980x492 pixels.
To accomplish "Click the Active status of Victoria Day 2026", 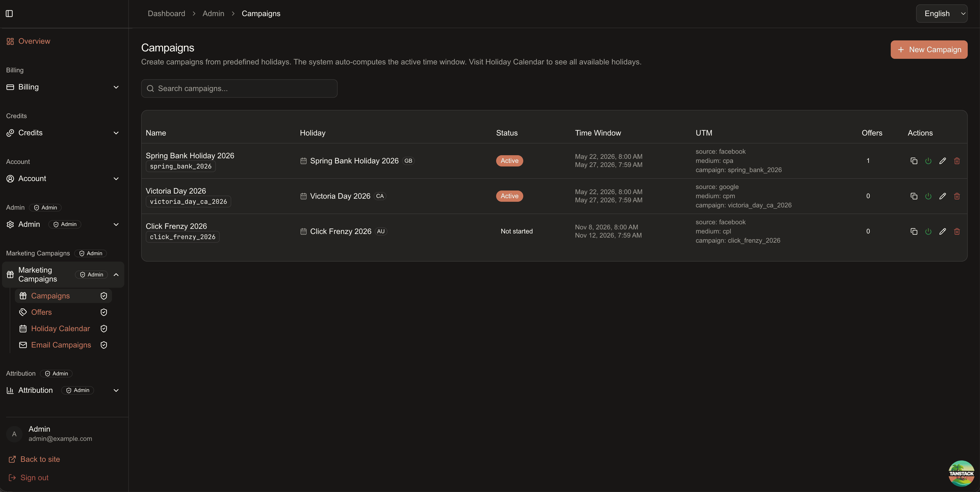I will [x=509, y=196].
